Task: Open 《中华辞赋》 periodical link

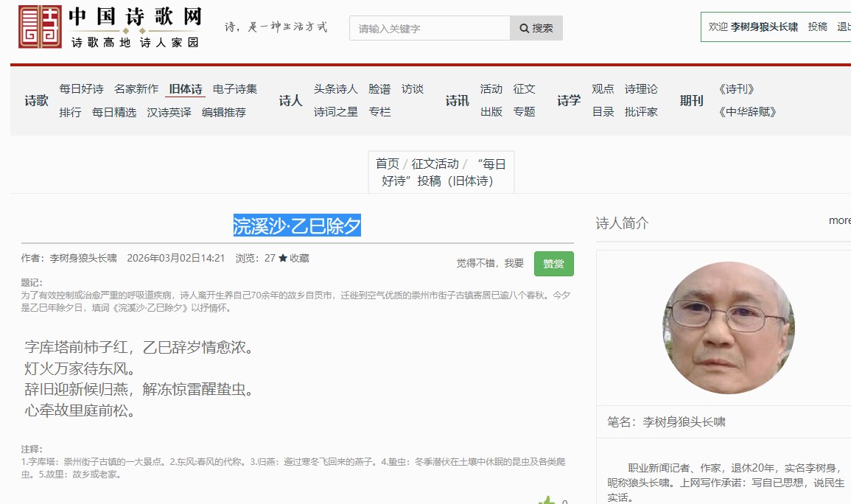Action: point(747,112)
